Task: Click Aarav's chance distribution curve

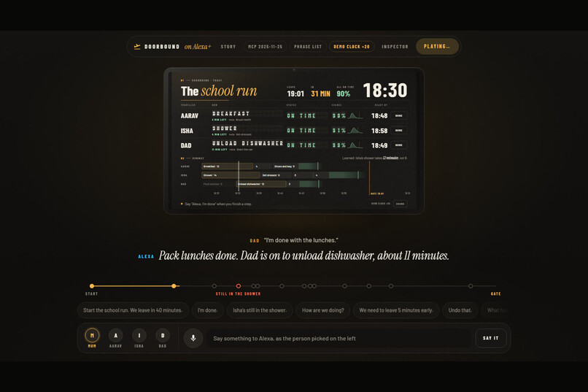Action: point(355,115)
